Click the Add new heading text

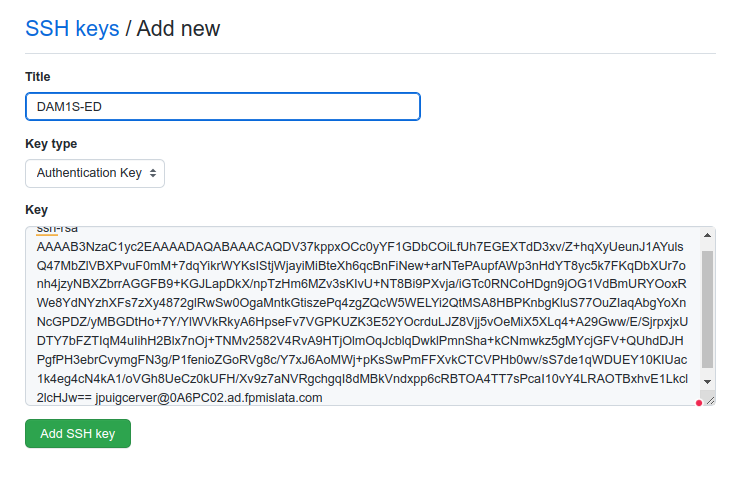[178, 28]
